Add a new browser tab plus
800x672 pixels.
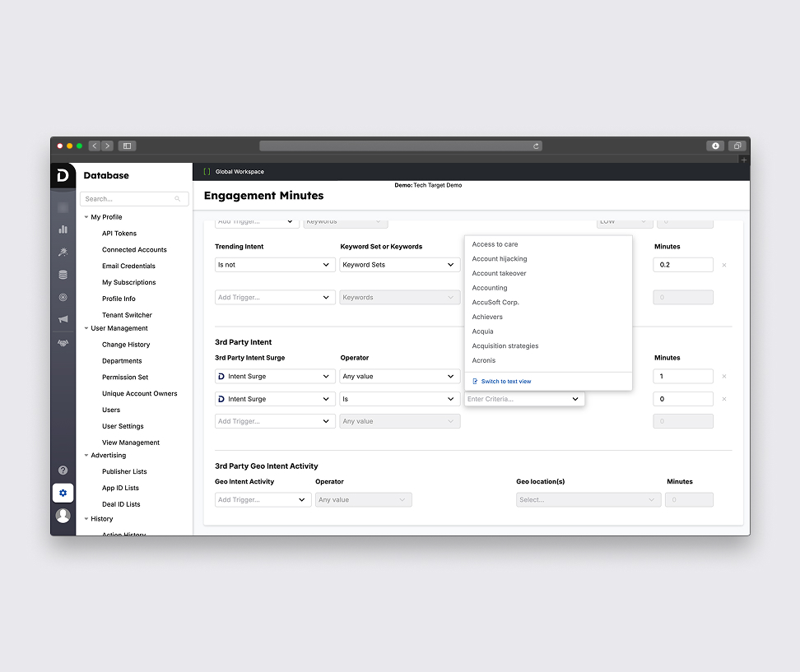[744, 160]
